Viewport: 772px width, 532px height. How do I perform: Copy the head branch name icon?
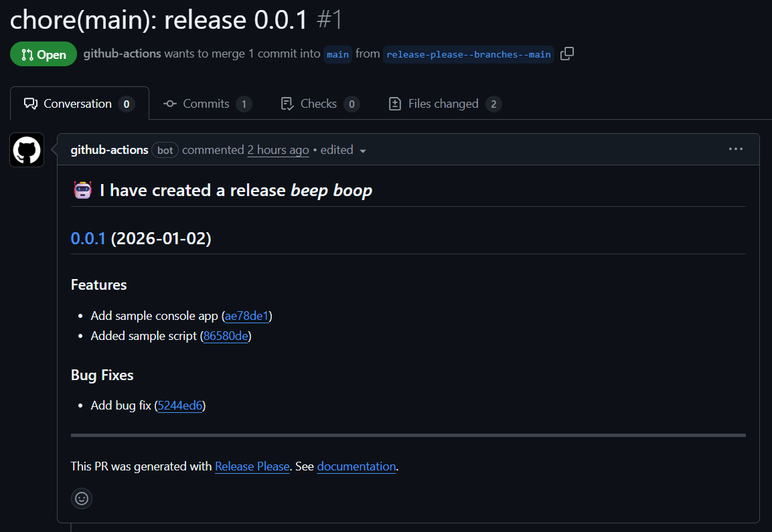pos(566,54)
